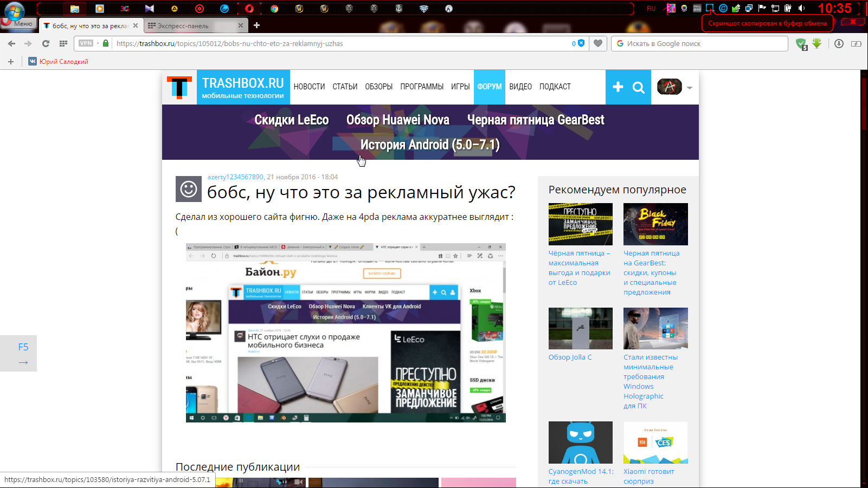Screen dimensions: 868x488
Task: Reload the page with the refresh icon
Action: pos(46,43)
